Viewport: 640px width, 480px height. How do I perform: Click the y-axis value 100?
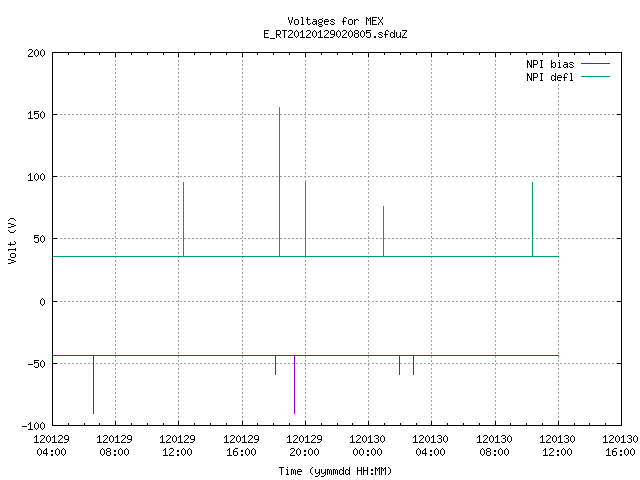[36, 177]
